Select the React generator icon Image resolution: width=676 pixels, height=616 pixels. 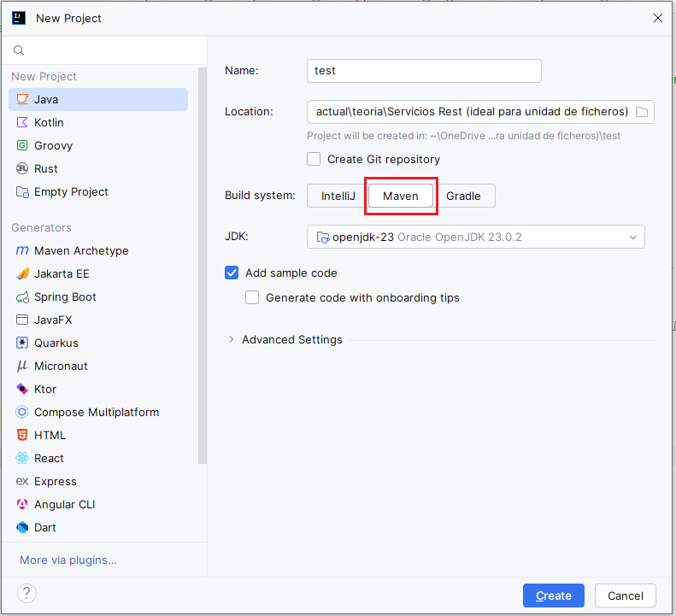click(x=22, y=458)
